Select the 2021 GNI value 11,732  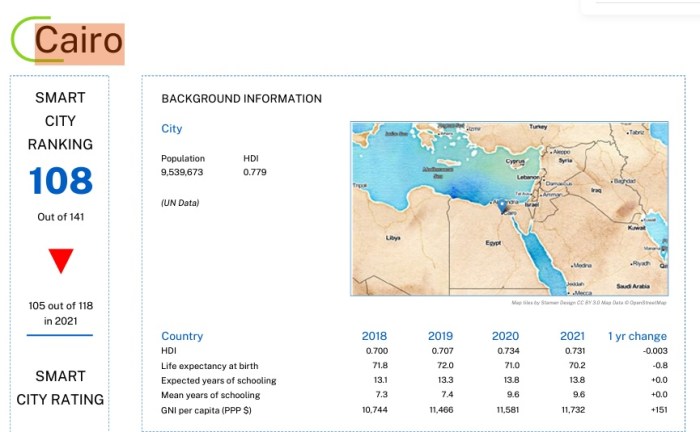point(573,410)
